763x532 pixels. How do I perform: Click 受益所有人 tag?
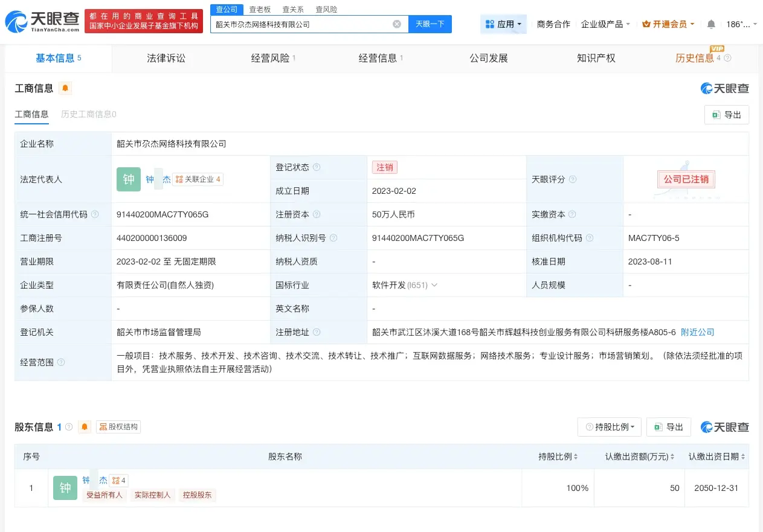[104, 495]
